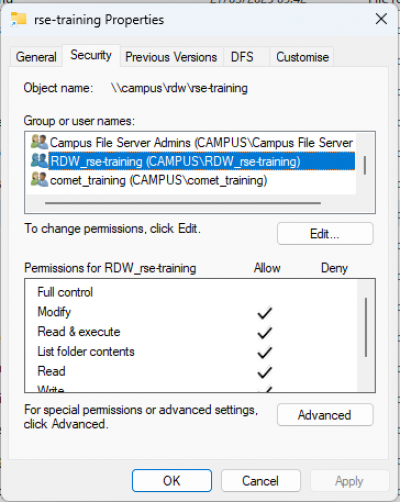Open the Previous Versions tab

pyautogui.click(x=171, y=57)
